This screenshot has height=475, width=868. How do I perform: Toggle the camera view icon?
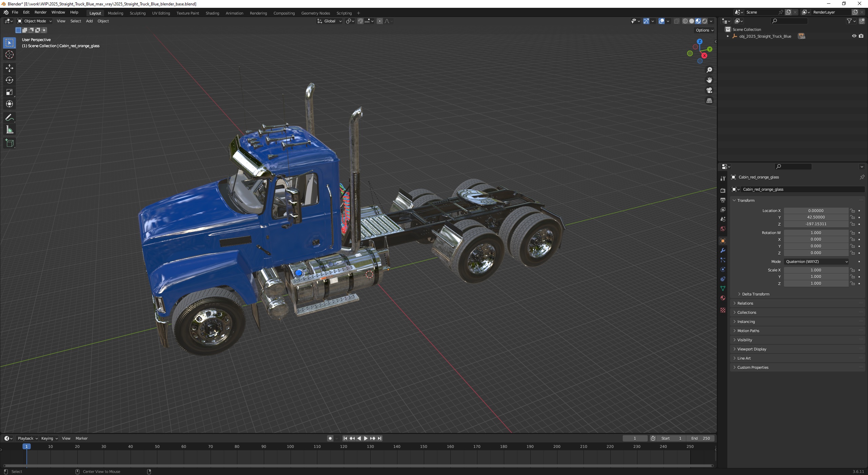pos(709,90)
